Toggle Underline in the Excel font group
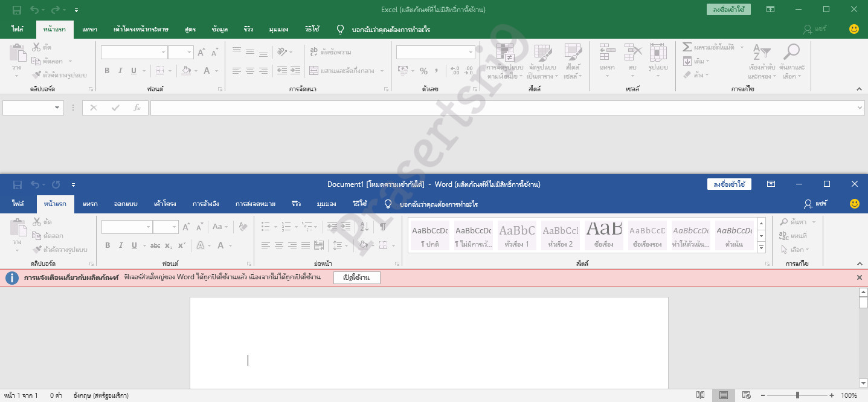The width and height of the screenshot is (868, 402). pyautogui.click(x=133, y=71)
